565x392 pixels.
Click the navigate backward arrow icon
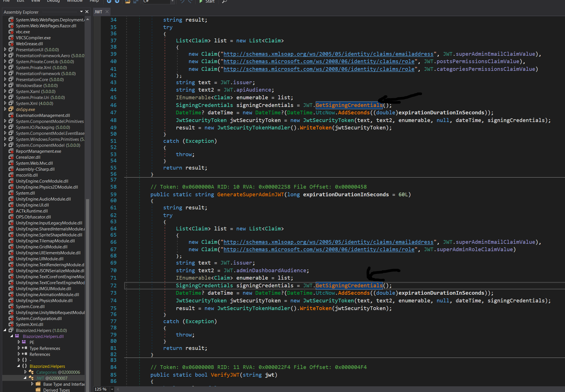[x=109, y=1]
